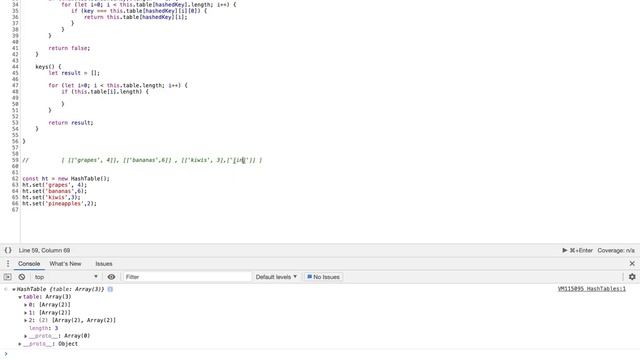Collapse 'table: Array(3)' node
The image size is (640, 360).
[20, 297]
